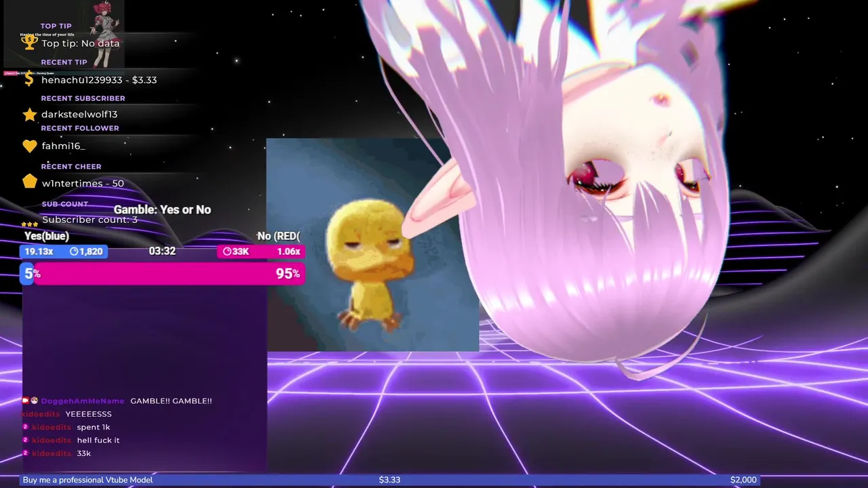This screenshot has width=868, height=488.
Task: Open chat user DoggehAmMeName
Action: pos(83,401)
